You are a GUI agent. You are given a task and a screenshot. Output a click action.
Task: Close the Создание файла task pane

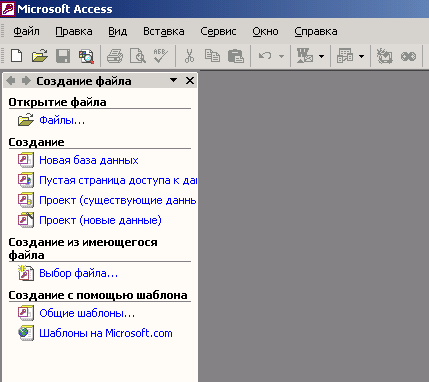[x=190, y=80]
